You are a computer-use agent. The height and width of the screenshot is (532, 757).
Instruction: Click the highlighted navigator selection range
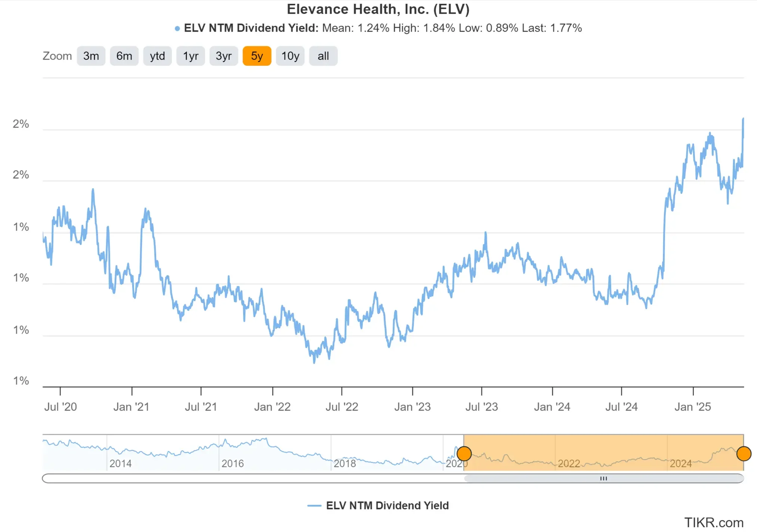point(604,452)
